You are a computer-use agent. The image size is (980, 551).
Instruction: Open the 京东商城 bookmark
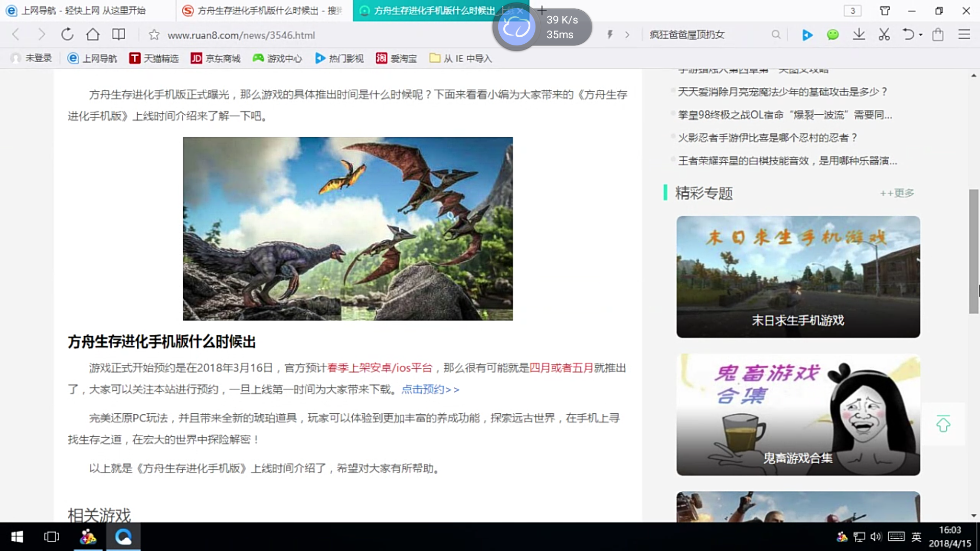(215, 58)
